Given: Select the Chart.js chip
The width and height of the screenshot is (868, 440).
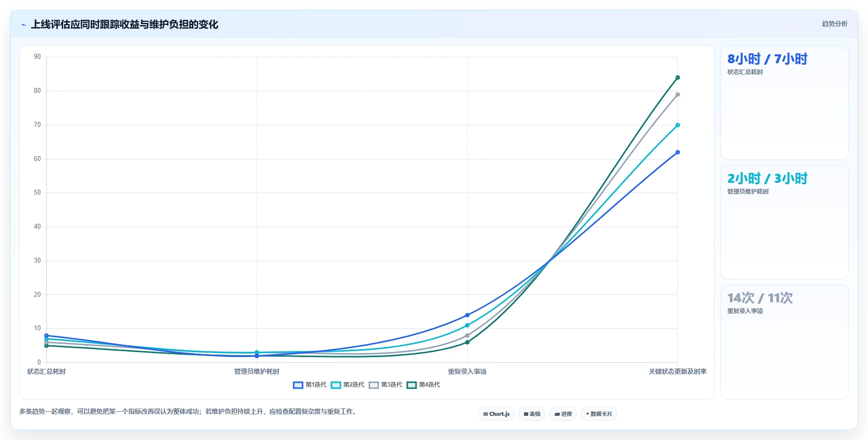Looking at the screenshot, I should click(496, 414).
